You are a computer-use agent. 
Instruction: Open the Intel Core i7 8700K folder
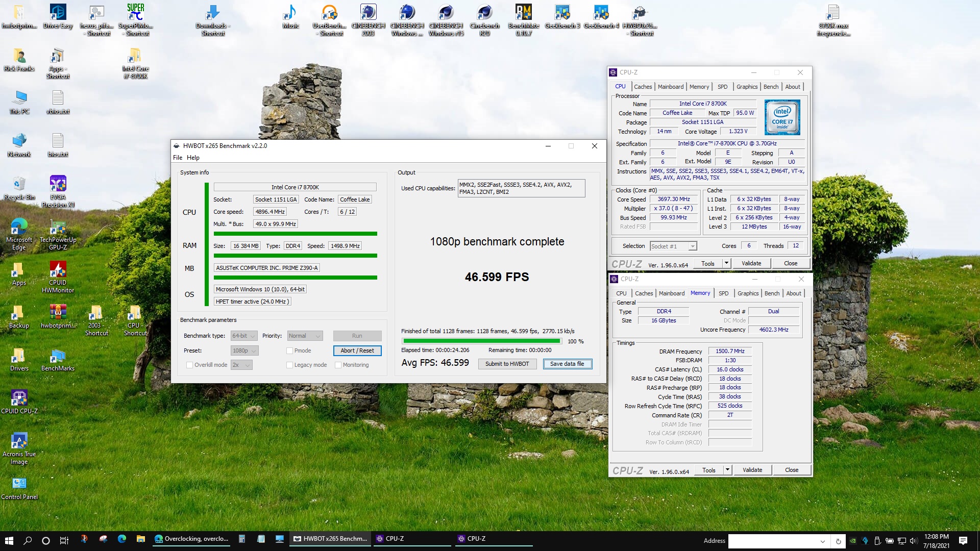135,62
